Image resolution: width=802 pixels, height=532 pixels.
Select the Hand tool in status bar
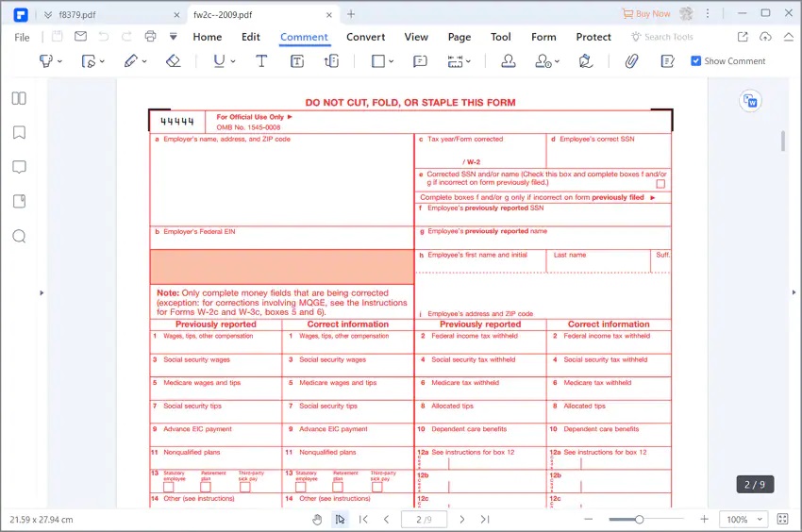pyautogui.click(x=317, y=520)
